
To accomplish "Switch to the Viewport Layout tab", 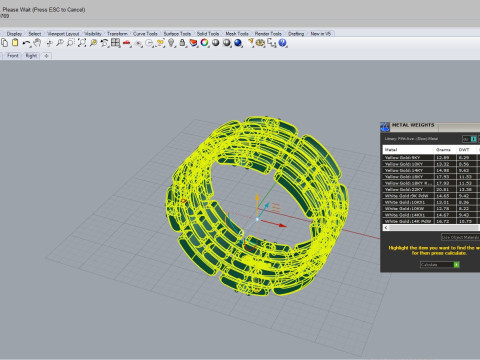I will 63,34.
